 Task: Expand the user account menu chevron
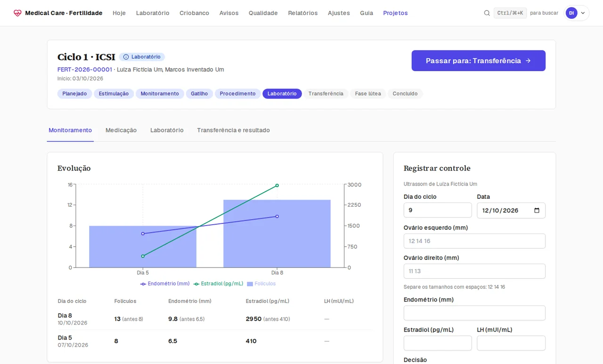click(583, 13)
